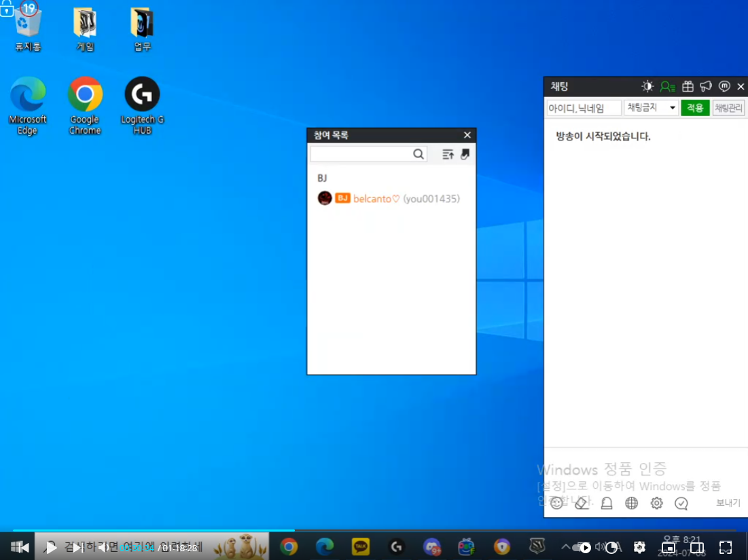Click the 보내기 send button

pos(728,503)
